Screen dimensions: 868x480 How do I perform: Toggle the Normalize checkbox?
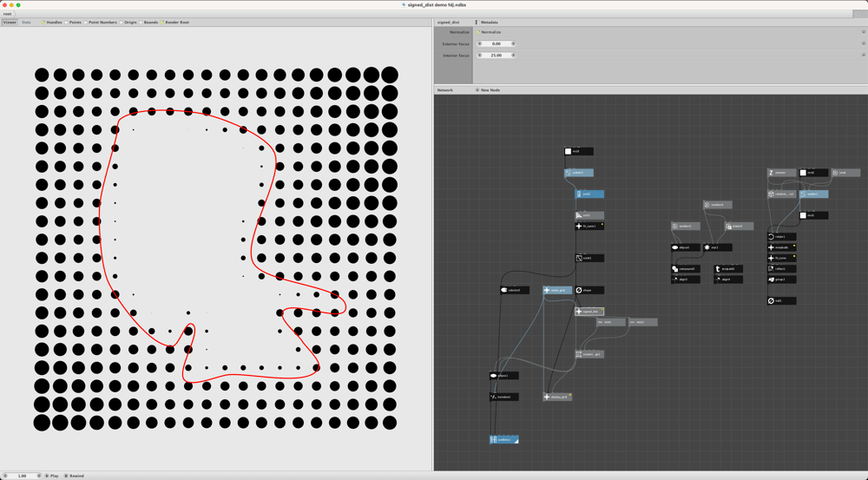click(478, 32)
